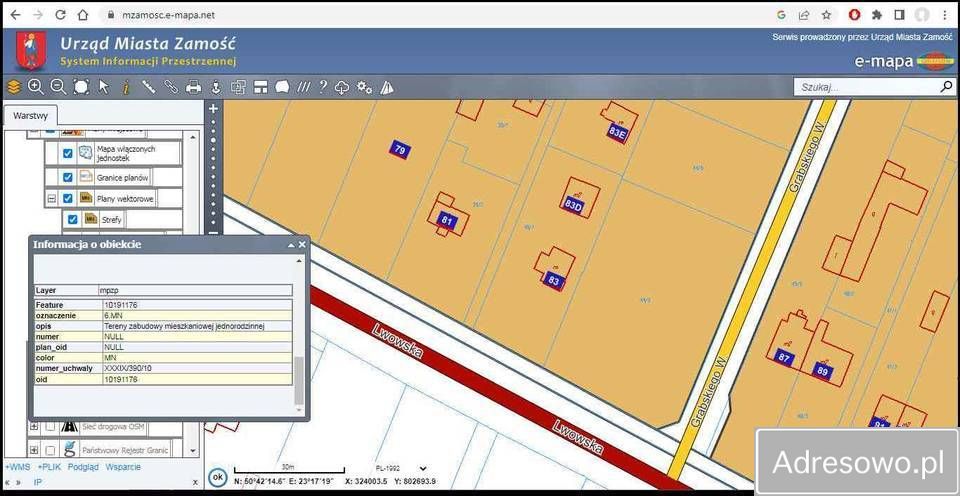960x496 pixels.
Task: Click the search magnifier icon
Action: (x=947, y=87)
